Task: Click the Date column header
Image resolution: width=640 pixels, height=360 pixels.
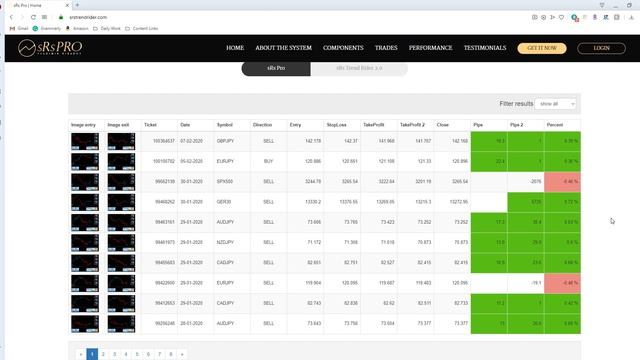Action: point(185,125)
